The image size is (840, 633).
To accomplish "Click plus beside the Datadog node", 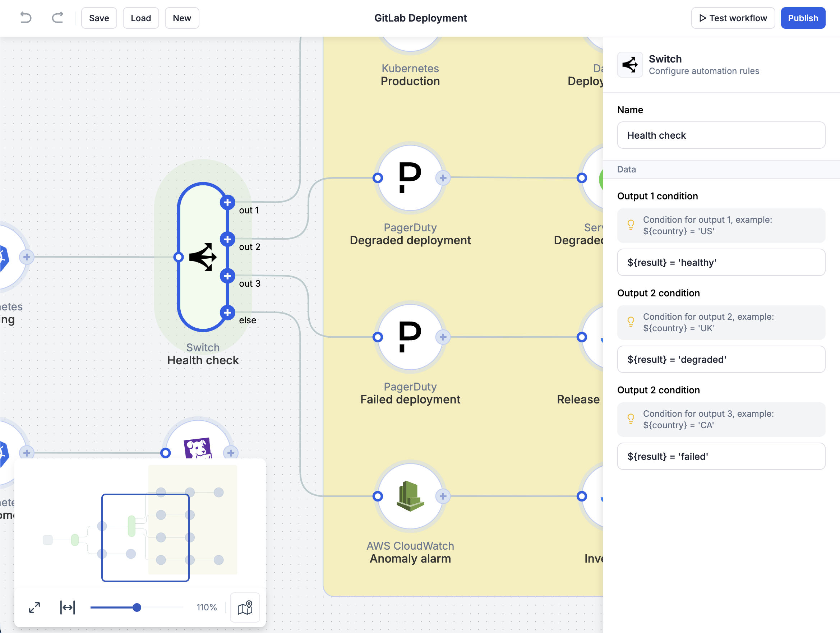I will point(231,453).
